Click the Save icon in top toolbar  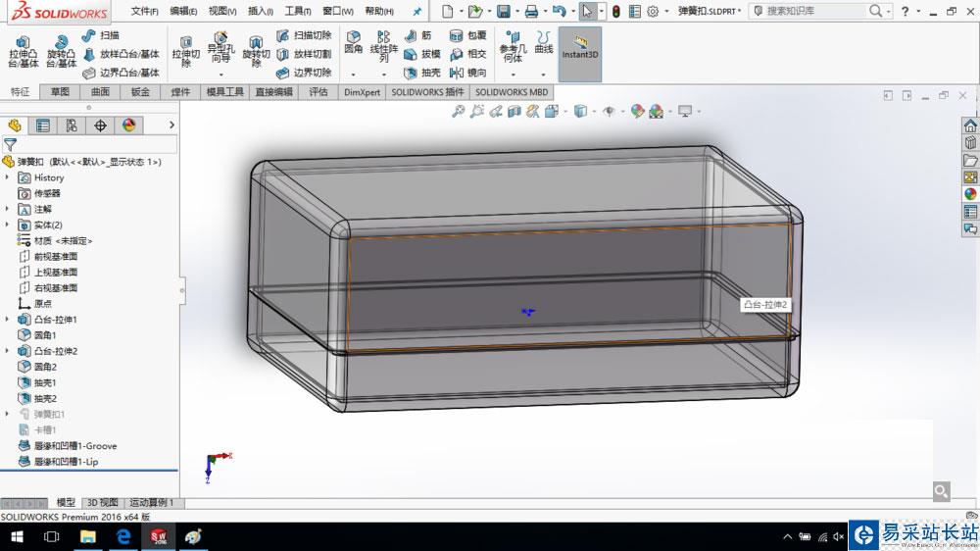pos(503,11)
